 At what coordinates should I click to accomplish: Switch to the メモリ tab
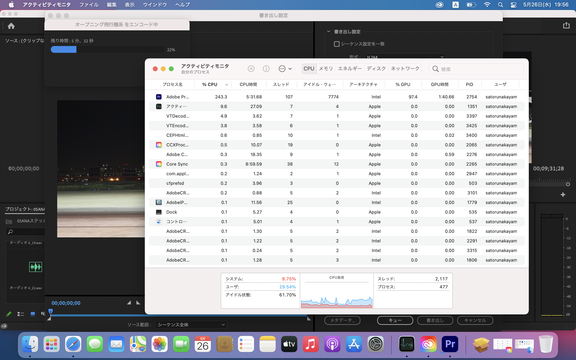(x=326, y=69)
